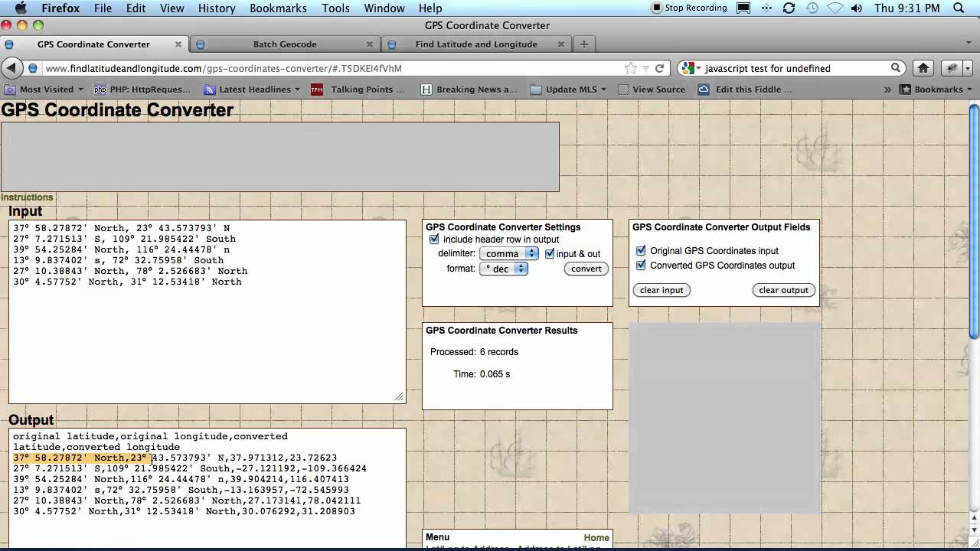
Task: Toggle include header row in output
Action: coord(434,240)
